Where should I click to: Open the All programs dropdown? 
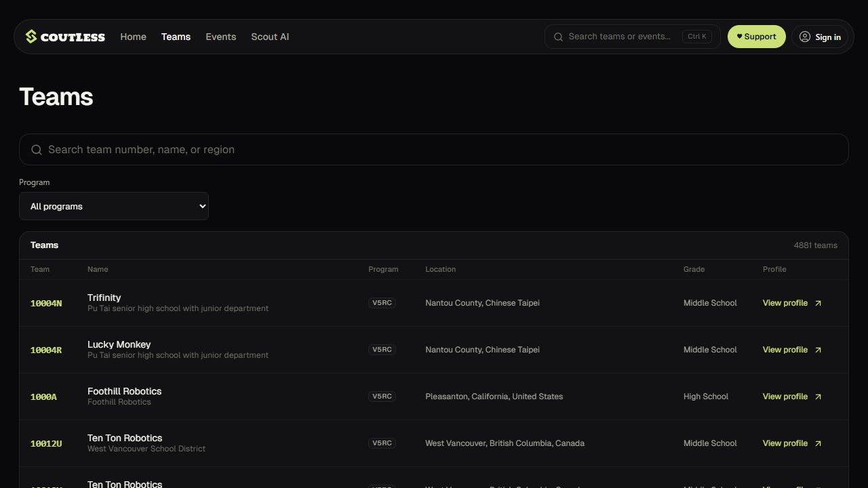pyautogui.click(x=114, y=206)
